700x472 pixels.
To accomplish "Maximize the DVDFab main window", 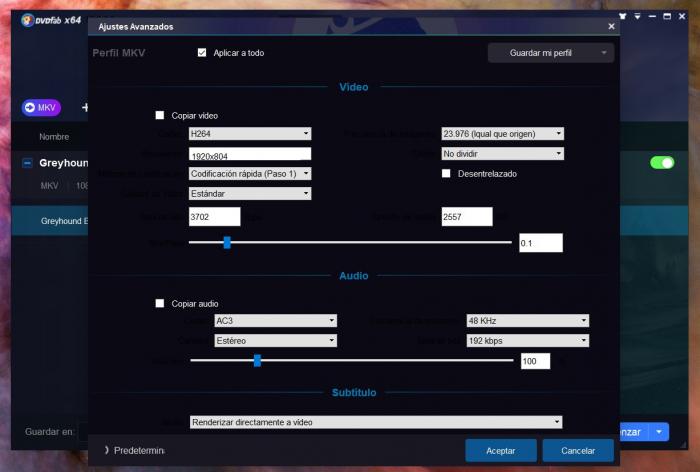I will pos(667,16).
